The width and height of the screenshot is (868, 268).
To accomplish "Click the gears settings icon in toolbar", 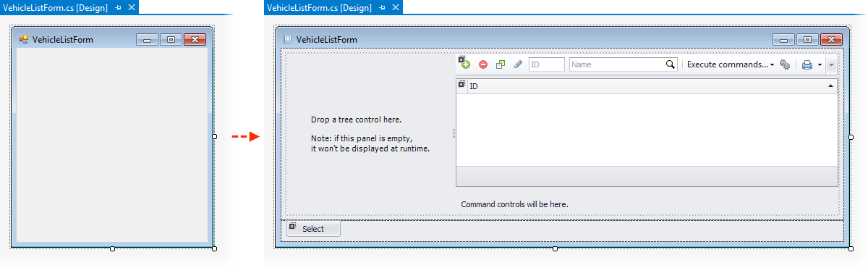I will coord(785,64).
